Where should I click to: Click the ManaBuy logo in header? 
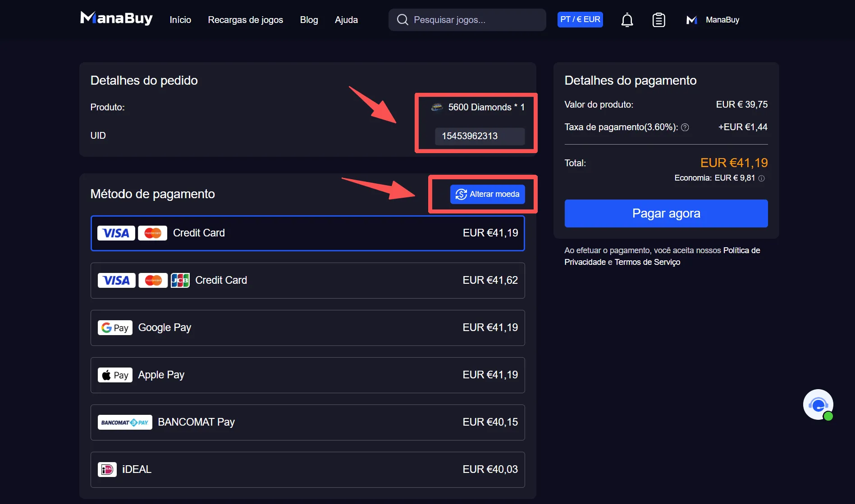(116, 18)
